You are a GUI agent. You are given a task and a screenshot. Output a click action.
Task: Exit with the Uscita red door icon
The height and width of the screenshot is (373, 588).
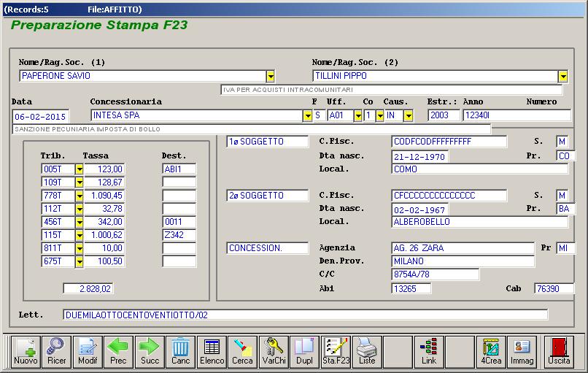tap(559, 352)
